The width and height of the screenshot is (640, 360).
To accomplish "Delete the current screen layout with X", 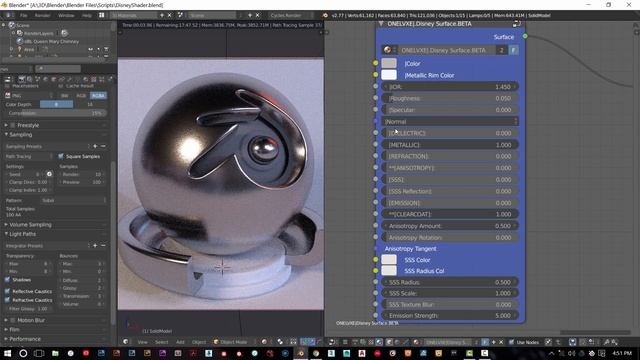I will click(x=170, y=15).
